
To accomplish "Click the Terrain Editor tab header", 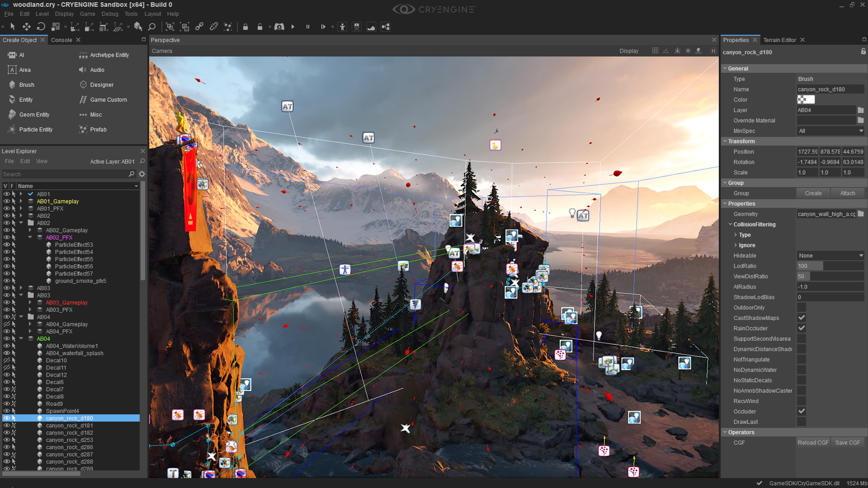I will [x=779, y=40].
